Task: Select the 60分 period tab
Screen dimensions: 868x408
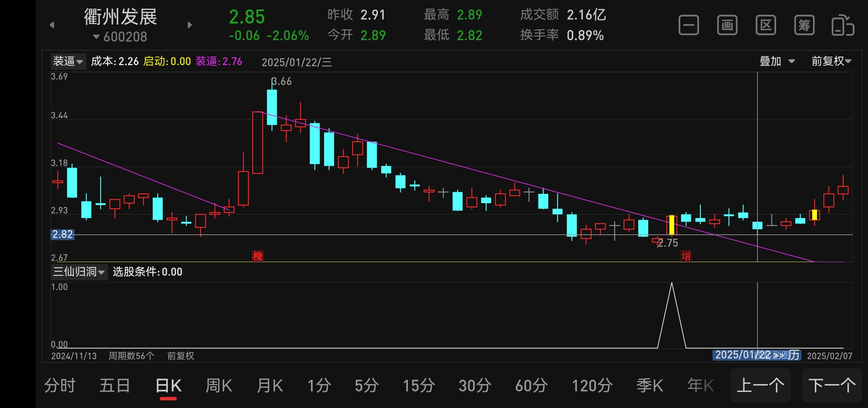Action: pos(531,386)
